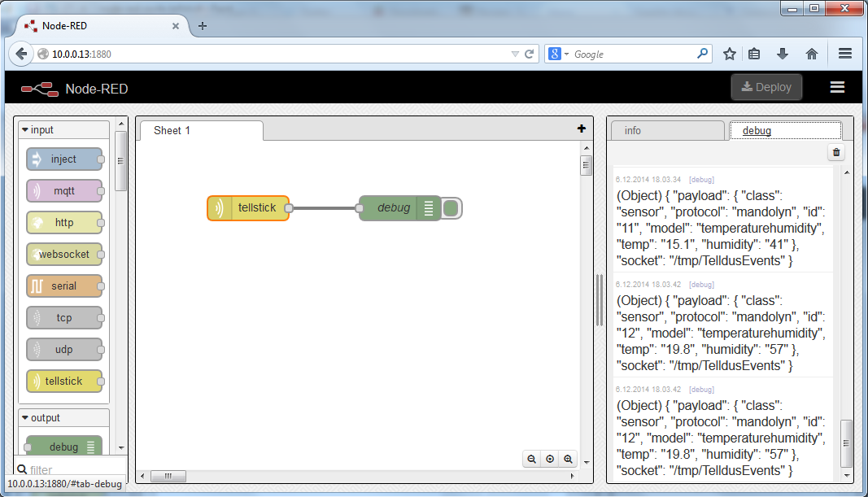Open browser downloads panel

coord(783,54)
